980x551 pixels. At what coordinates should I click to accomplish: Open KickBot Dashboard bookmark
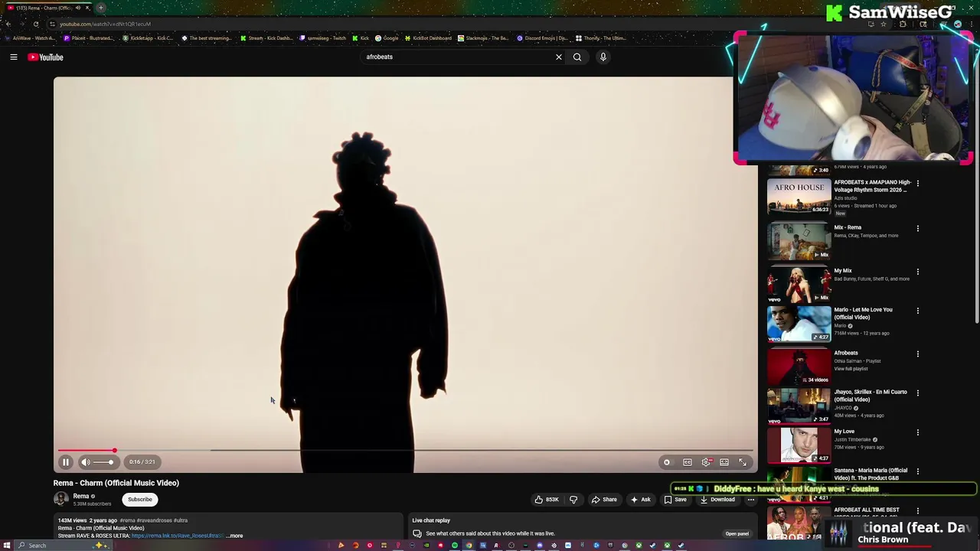(x=428, y=38)
